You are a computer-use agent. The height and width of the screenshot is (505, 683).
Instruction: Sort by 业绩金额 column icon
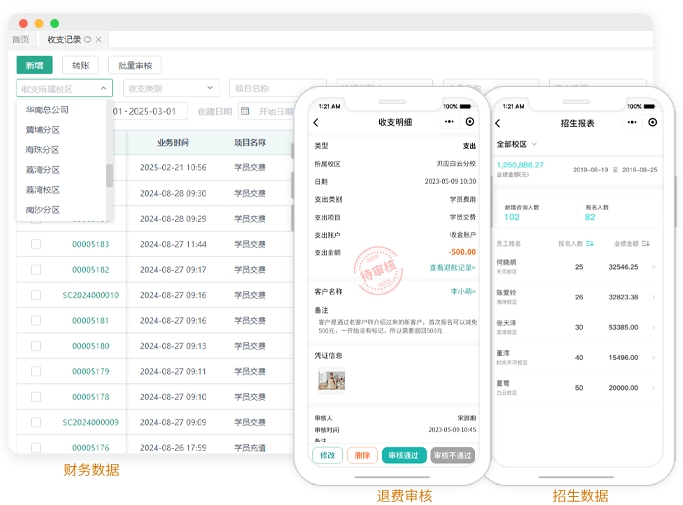pyautogui.click(x=646, y=244)
